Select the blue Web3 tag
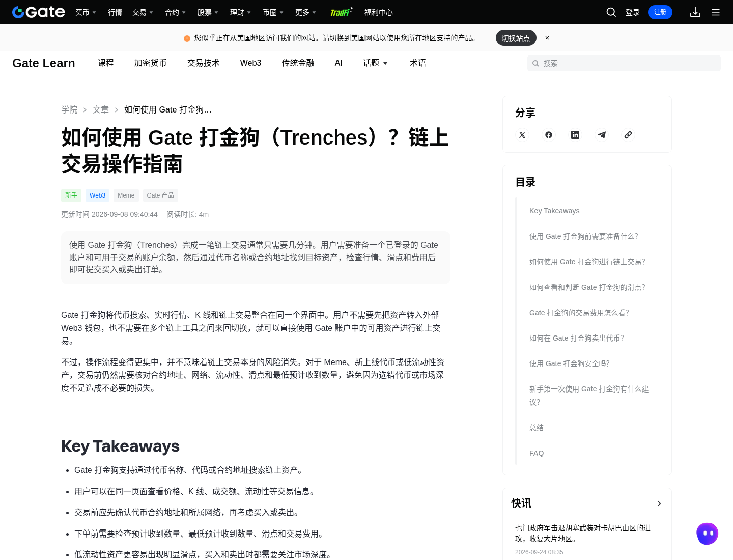The height and width of the screenshot is (560, 733). [97, 195]
